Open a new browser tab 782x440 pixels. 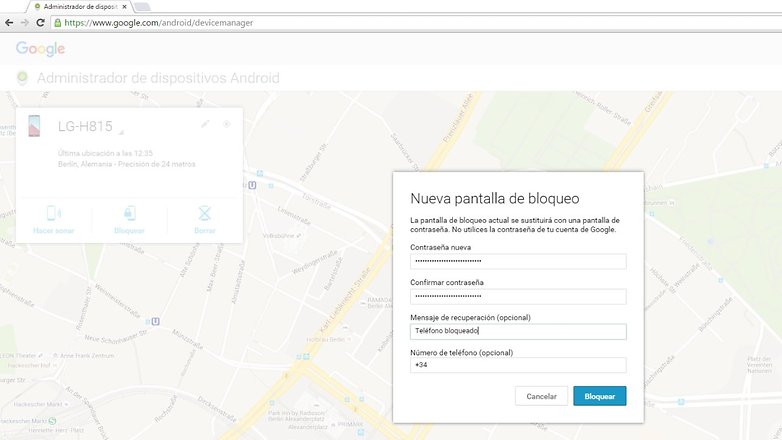pyautogui.click(x=142, y=6)
